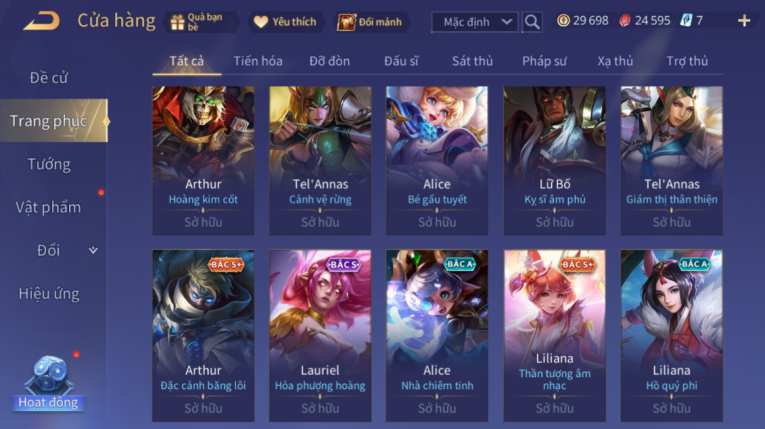
Task: Open the Tướng sidebar section
Action: pos(49,164)
